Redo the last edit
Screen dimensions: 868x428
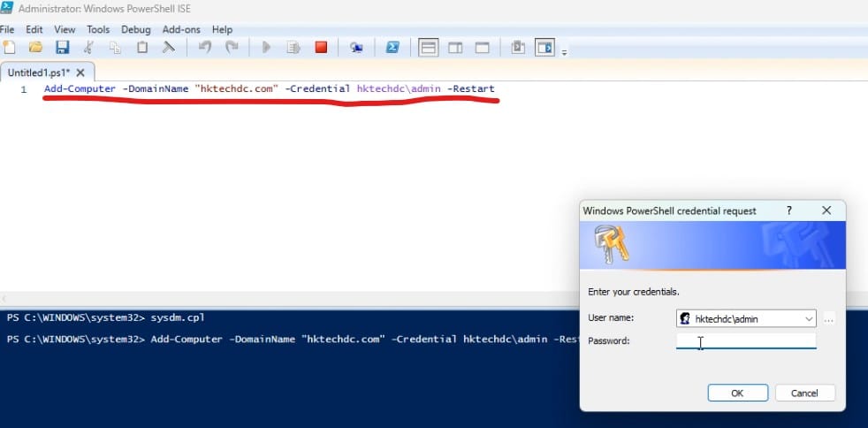pos(232,47)
